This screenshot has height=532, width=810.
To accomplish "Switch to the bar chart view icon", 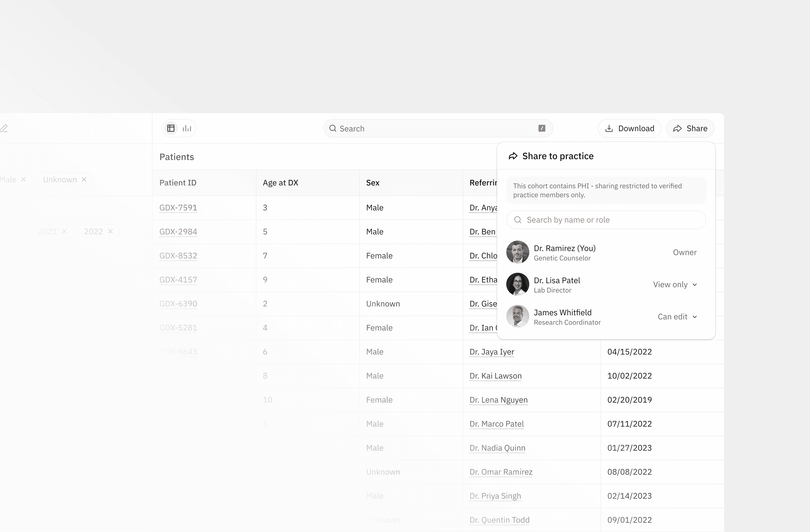I will 187,128.
